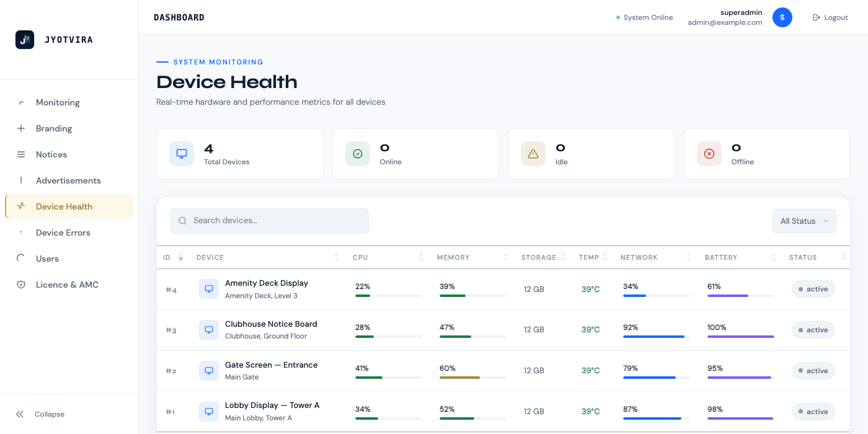Click the Clubhouse Notice Board monitor icon

[x=209, y=330]
